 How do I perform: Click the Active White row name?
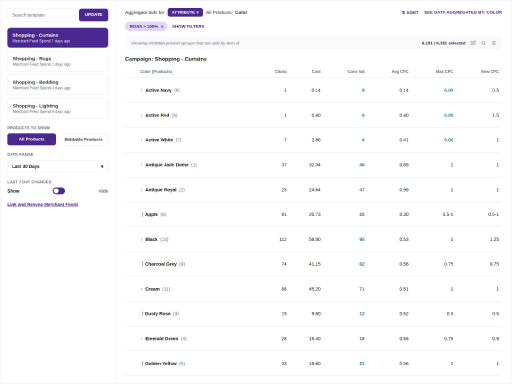click(x=159, y=140)
